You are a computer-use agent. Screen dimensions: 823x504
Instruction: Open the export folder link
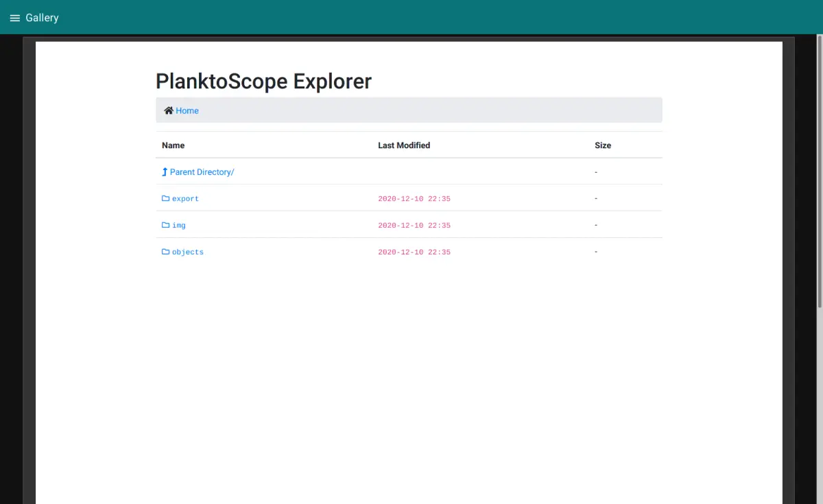point(185,199)
